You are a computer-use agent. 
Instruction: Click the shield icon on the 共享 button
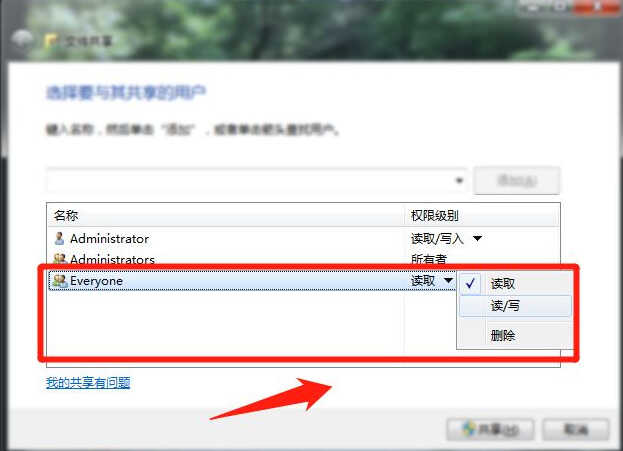point(469,428)
